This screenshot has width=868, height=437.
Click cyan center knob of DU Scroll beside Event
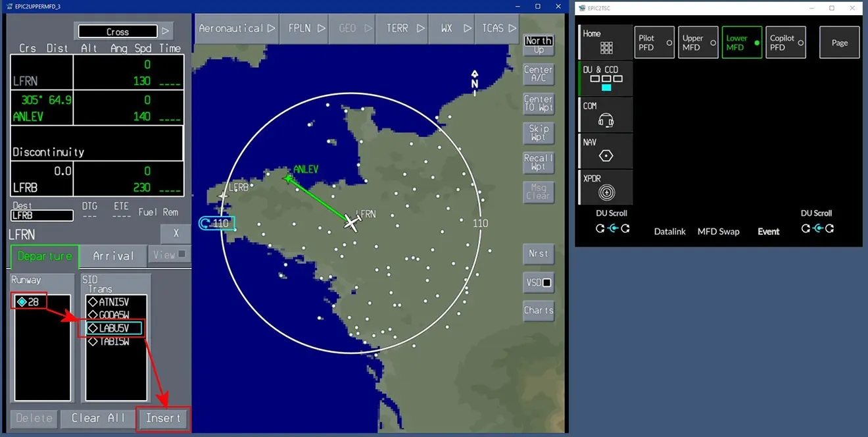tap(817, 228)
